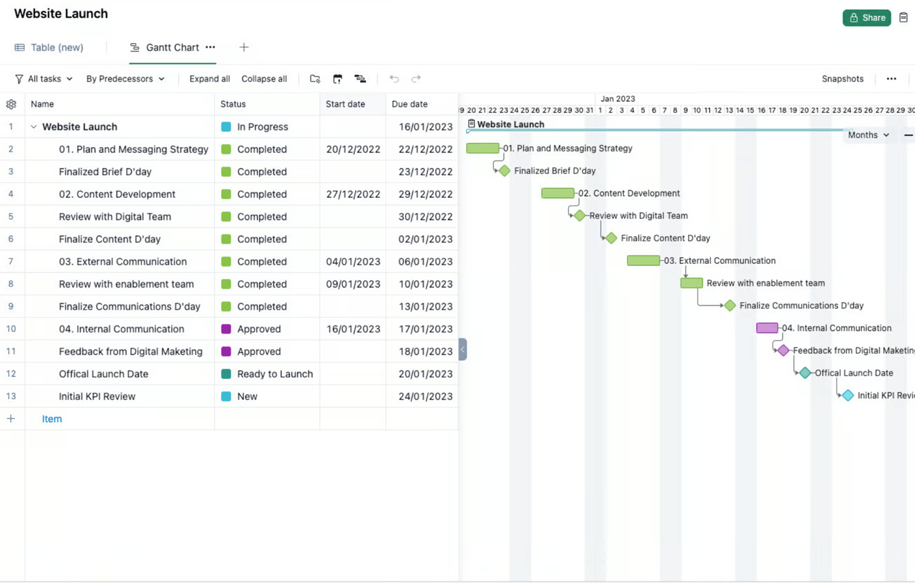Click the calendar icon in the toolbar
Image resolution: width=915 pixels, height=588 pixels.
337,79
